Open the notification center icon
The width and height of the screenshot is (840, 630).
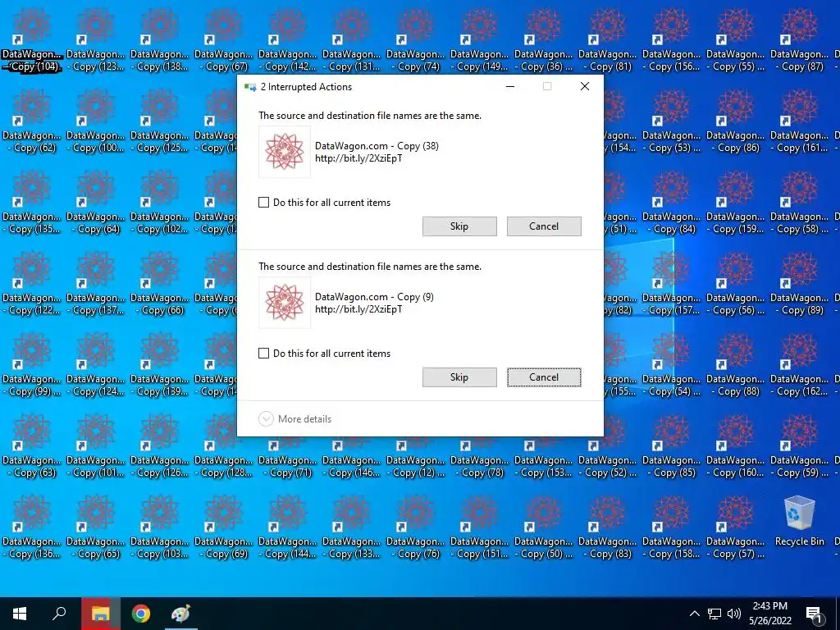click(x=815, y=614)
